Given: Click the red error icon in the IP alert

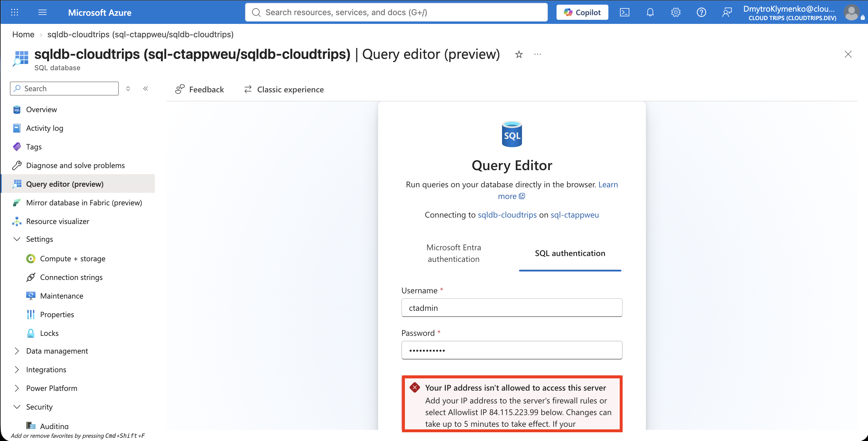Looking at the screenshot, I should (414, 387).
